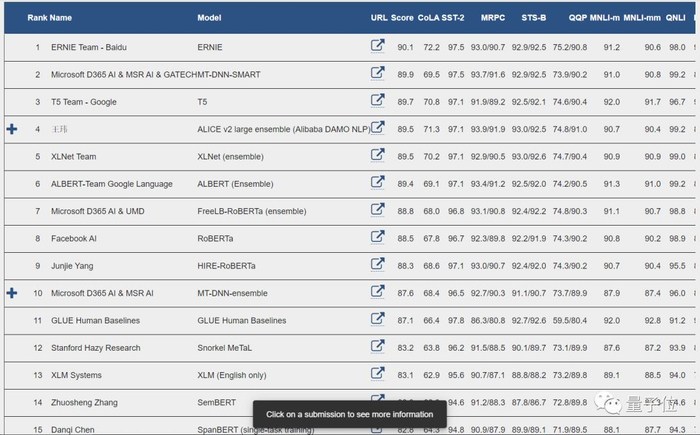Open the XLM (English only) URL icon
The width and height of the screenshot is (700, 435).
[378, 374]
